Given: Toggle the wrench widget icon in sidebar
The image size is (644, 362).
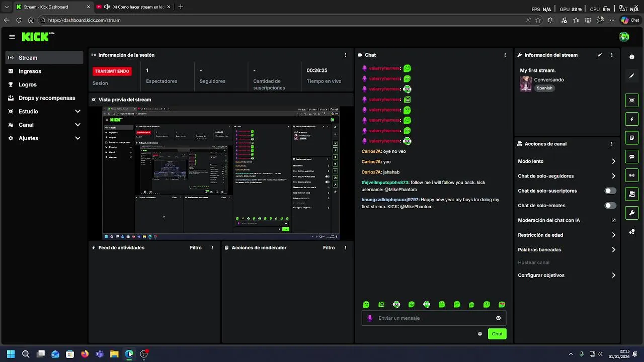Looking at the screenshot, I should click(632, 213).
